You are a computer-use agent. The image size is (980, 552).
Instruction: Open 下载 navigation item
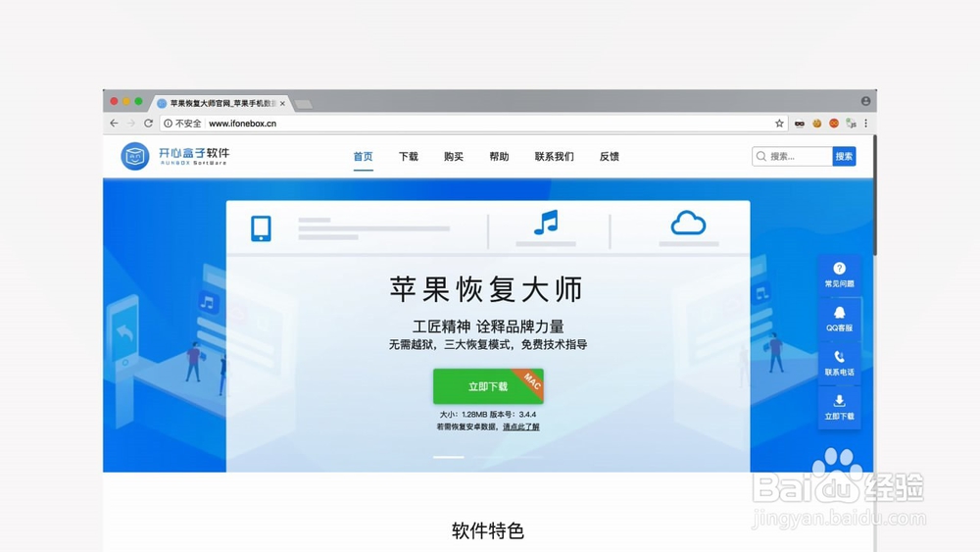click(408, 156)
